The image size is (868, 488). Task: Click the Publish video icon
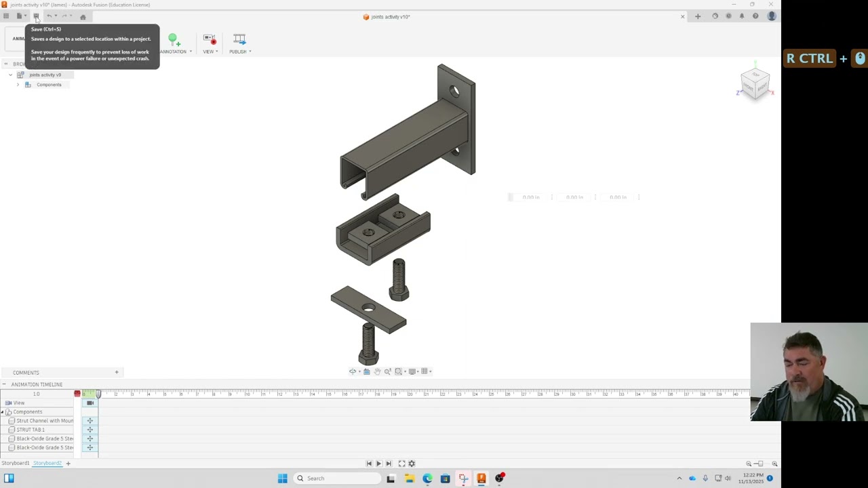(x=239, y=40)
